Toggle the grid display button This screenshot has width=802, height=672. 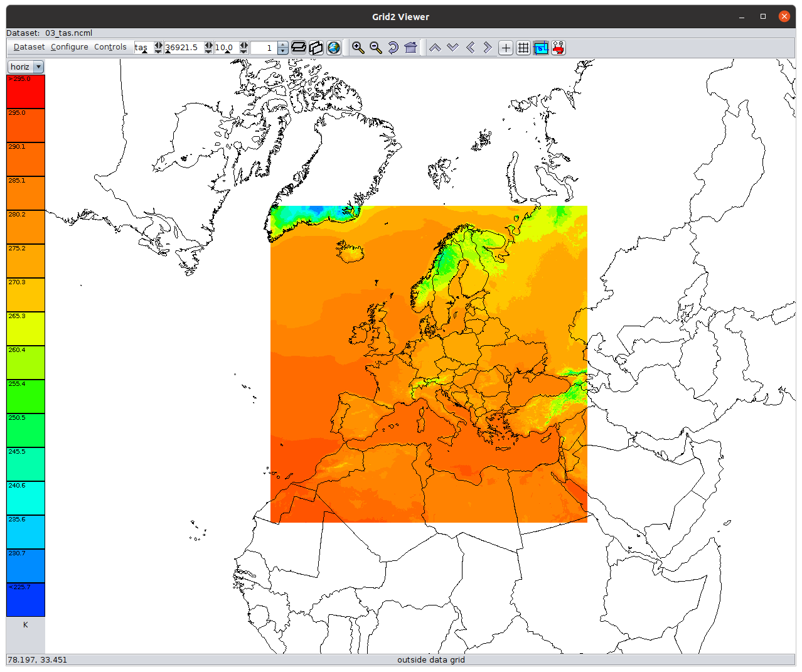click(x=523, y=48)
